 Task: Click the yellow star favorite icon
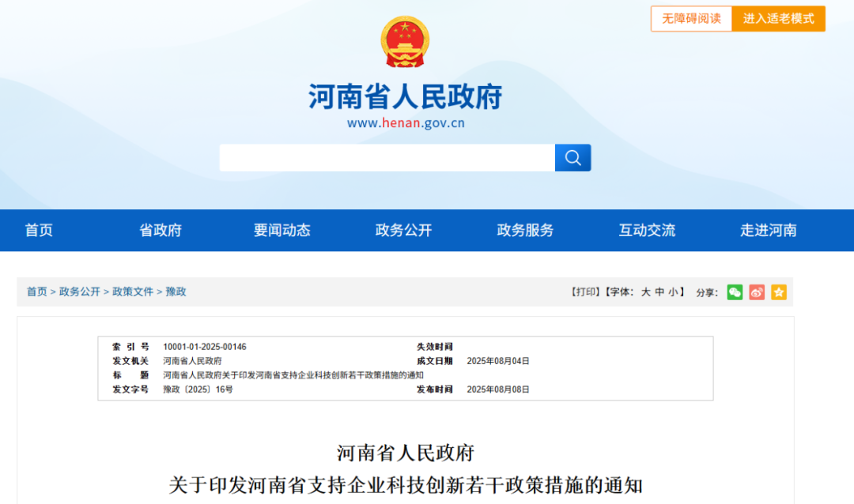pyautogui.click(x=779, y=291)
